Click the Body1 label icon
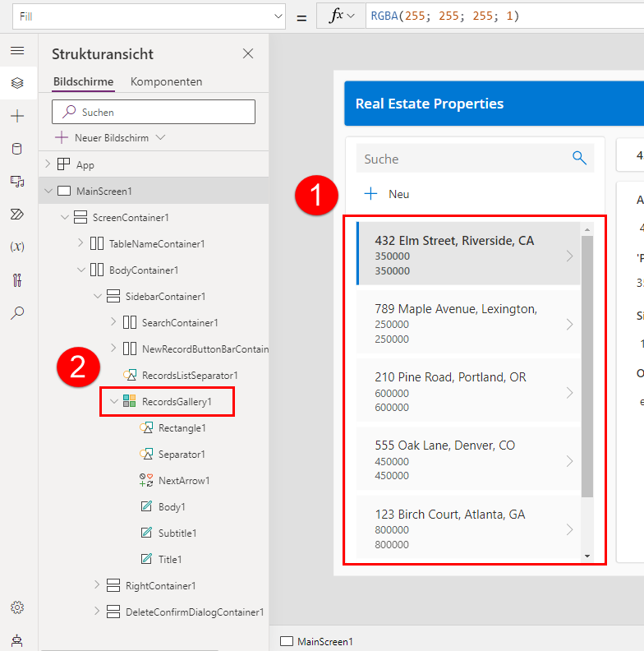644x651 pixels. click(146, 506)
